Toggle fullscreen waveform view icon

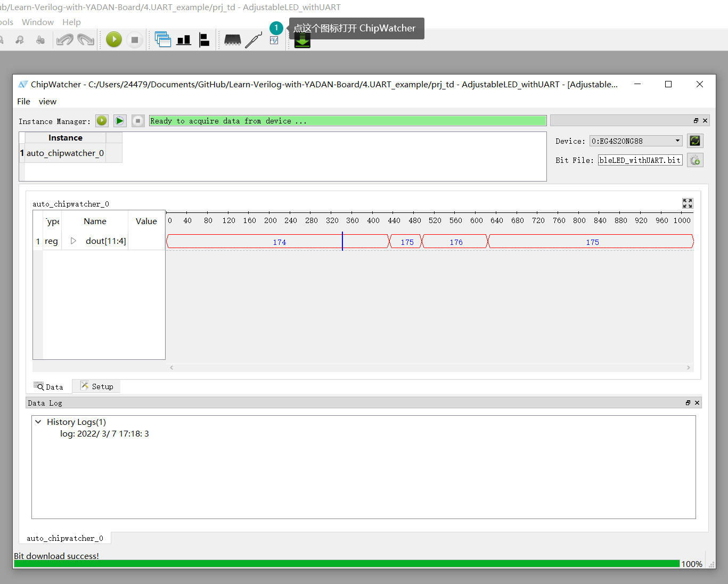pos(688,203)
